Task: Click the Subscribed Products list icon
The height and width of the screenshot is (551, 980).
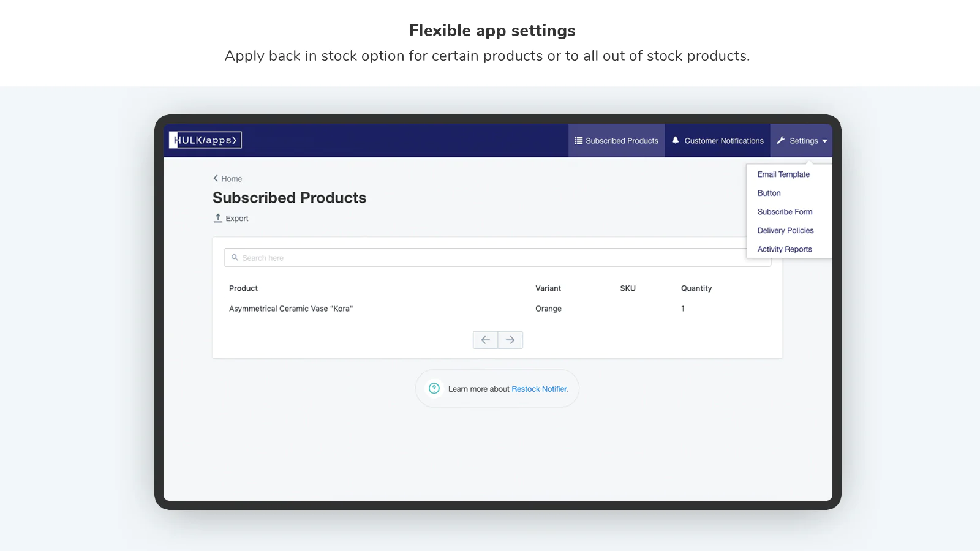Action: point(578,141)
